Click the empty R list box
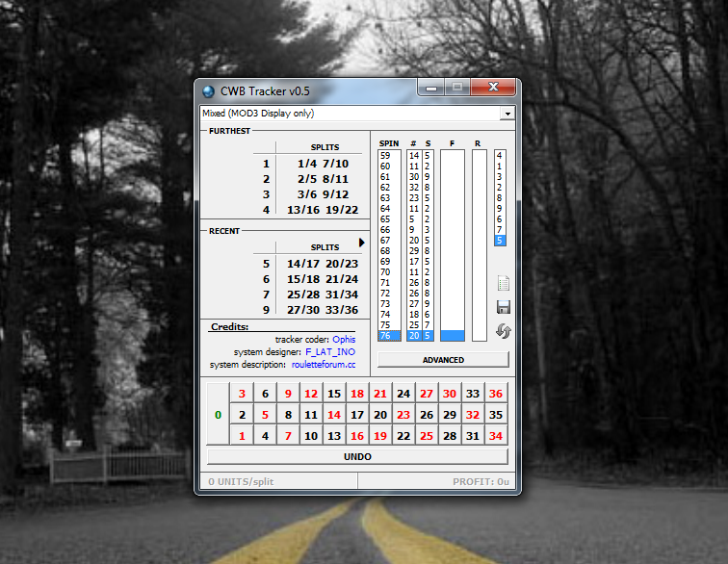Screen dimensions: 728x564 coord(480,245)
